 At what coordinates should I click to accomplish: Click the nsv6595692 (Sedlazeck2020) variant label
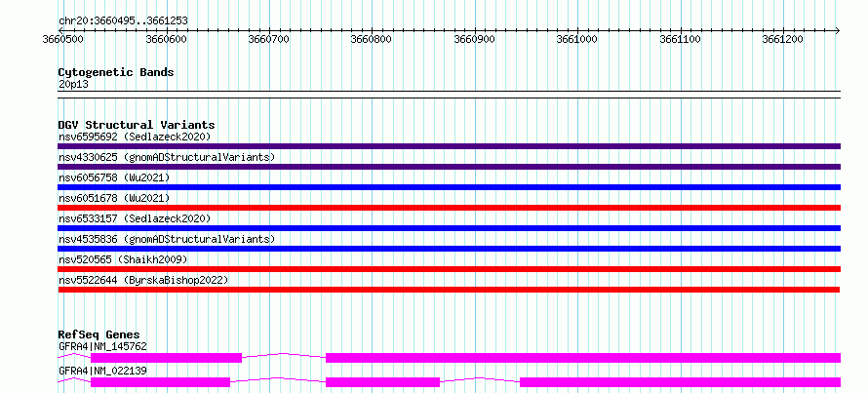click(x=135, y=137)
